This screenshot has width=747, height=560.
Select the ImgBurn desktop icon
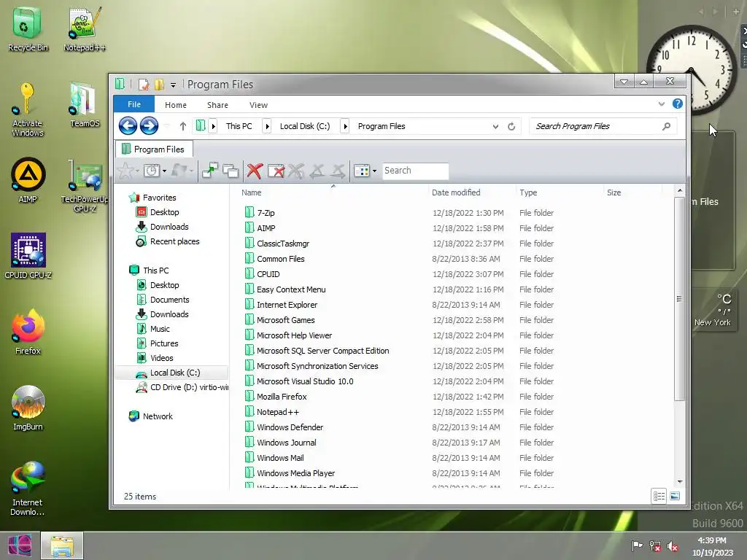[28, 408]
